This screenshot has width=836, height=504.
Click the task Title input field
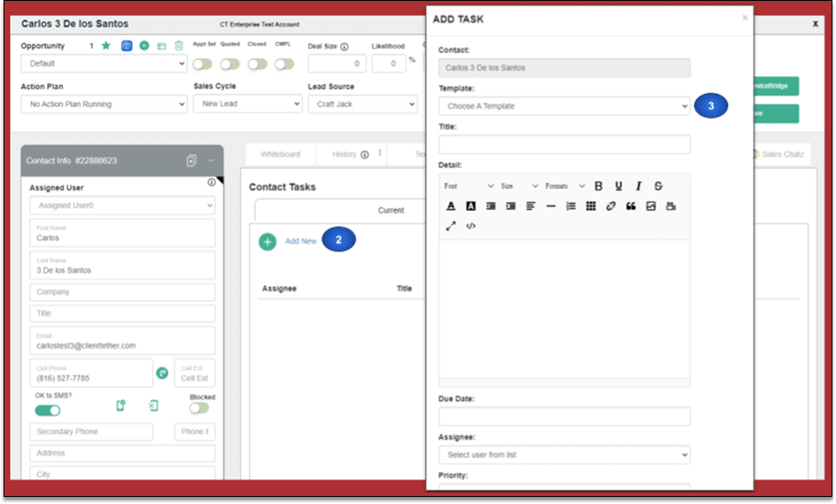[x=564, y=144]
